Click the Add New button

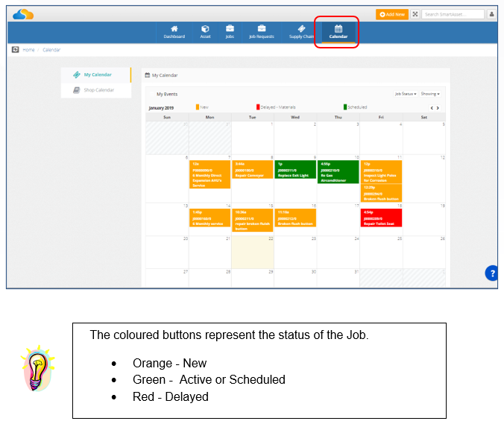click(x=392, y=14)
